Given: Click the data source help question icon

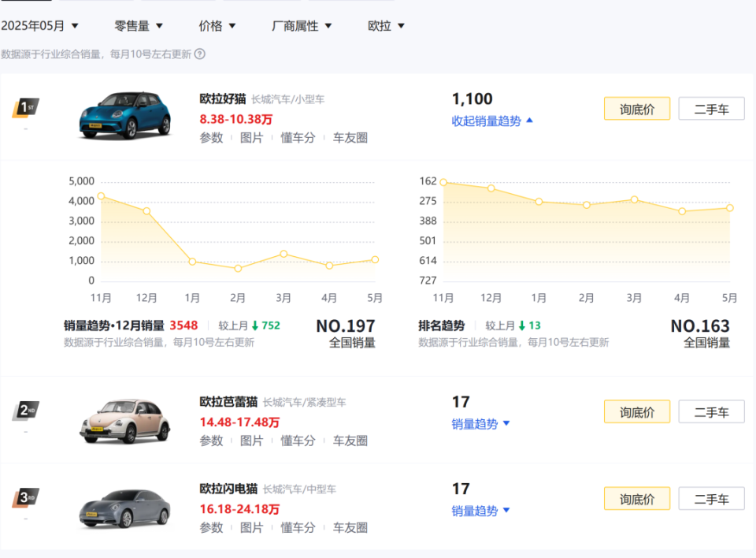Looking at the screenshot, I should pyautogui.click(x=199, y=54).
